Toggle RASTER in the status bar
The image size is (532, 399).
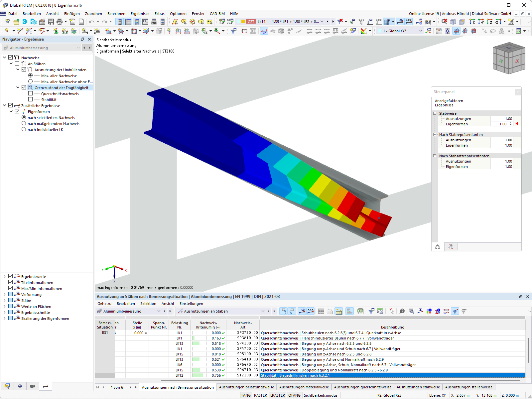tap(261, 395)
